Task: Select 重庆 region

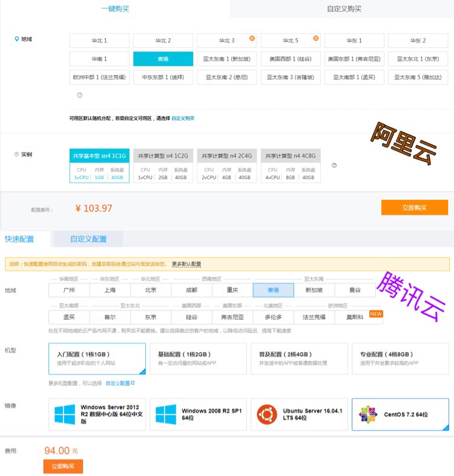Action: pos(232,290)
